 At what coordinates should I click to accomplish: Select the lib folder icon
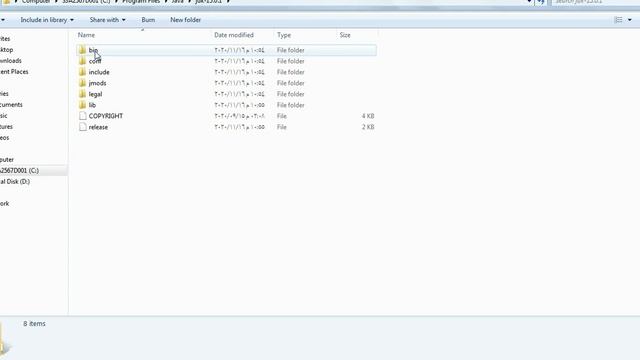82,105
